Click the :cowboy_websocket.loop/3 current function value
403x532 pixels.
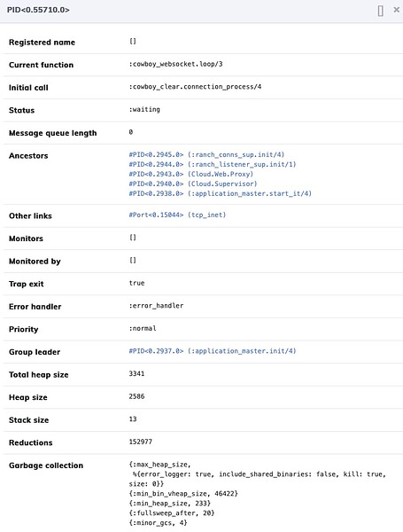(x=175, y=64)
